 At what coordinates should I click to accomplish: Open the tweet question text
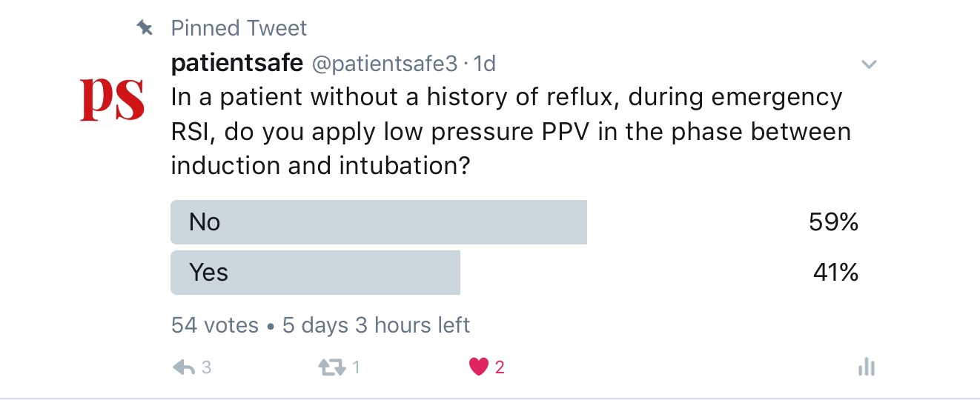pyautogui.click(x=511, y=131)
